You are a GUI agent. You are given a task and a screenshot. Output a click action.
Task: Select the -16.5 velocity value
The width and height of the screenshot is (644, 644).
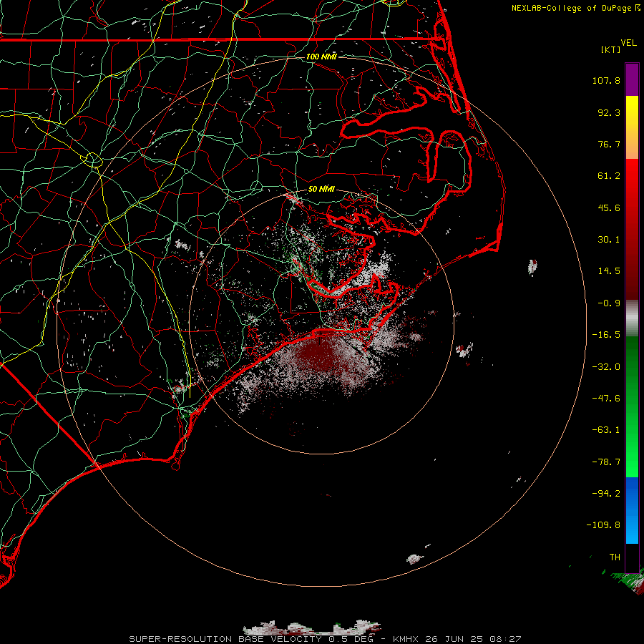tap(606, 335)
